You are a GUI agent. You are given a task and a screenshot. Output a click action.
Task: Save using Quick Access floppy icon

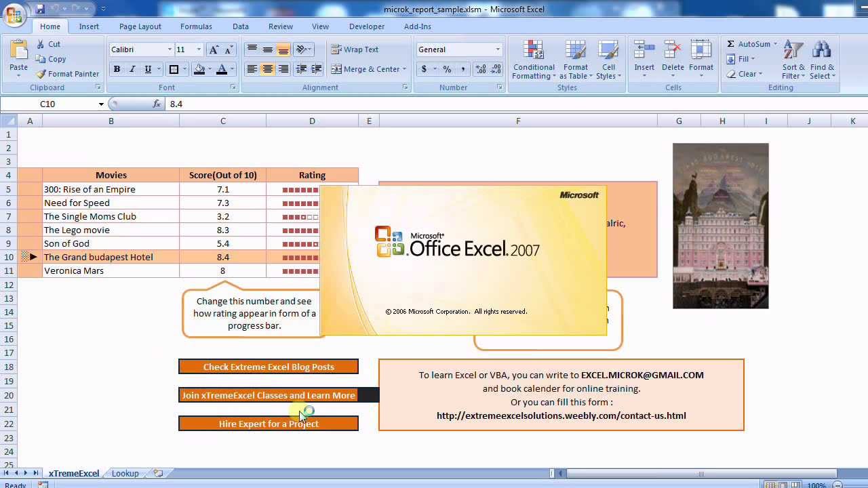(40, 9)
